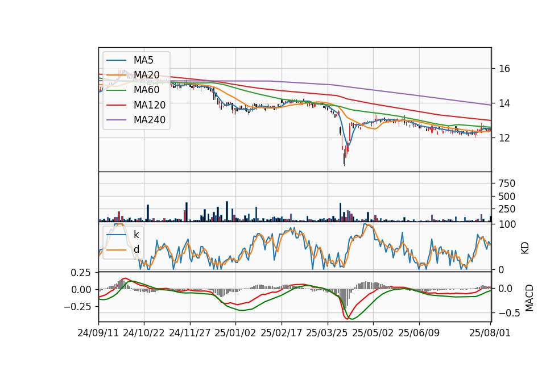This screenshot has width=546, height=392.
Task: Click the 24/11/27 date axis label
Action: point(190,333)
